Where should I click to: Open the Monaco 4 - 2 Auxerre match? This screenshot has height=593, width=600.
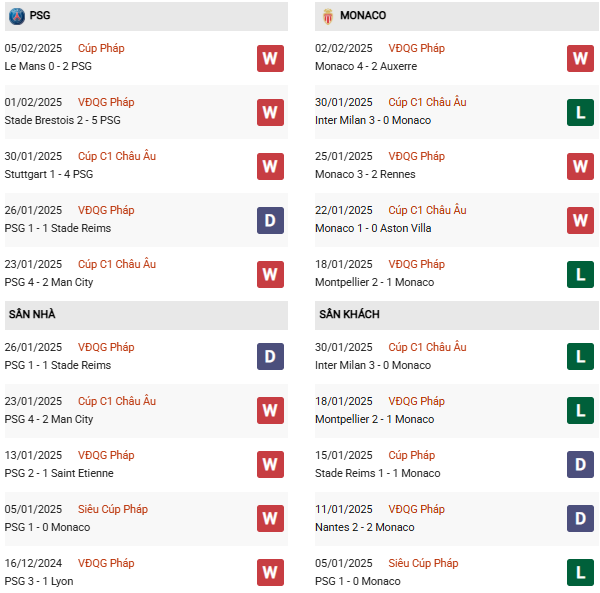coord(367,66)
